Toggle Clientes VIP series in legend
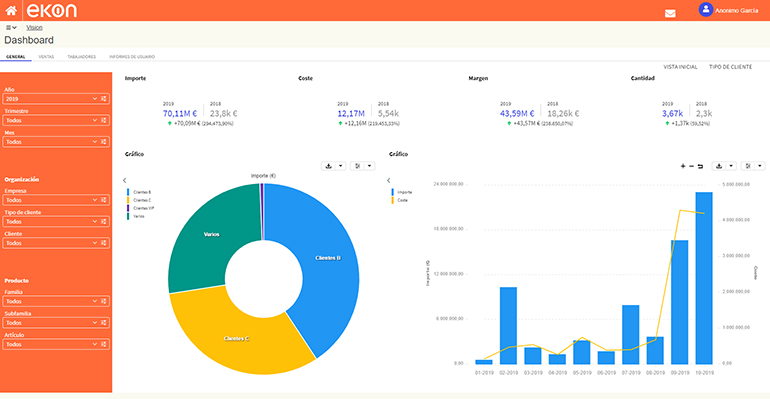770x399 pixels. point(140,208)
